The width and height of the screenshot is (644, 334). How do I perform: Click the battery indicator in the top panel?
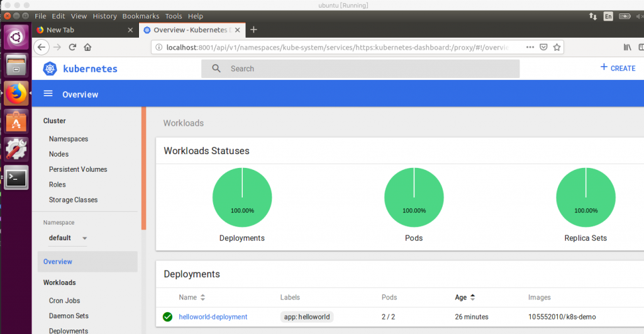(625, 16)
